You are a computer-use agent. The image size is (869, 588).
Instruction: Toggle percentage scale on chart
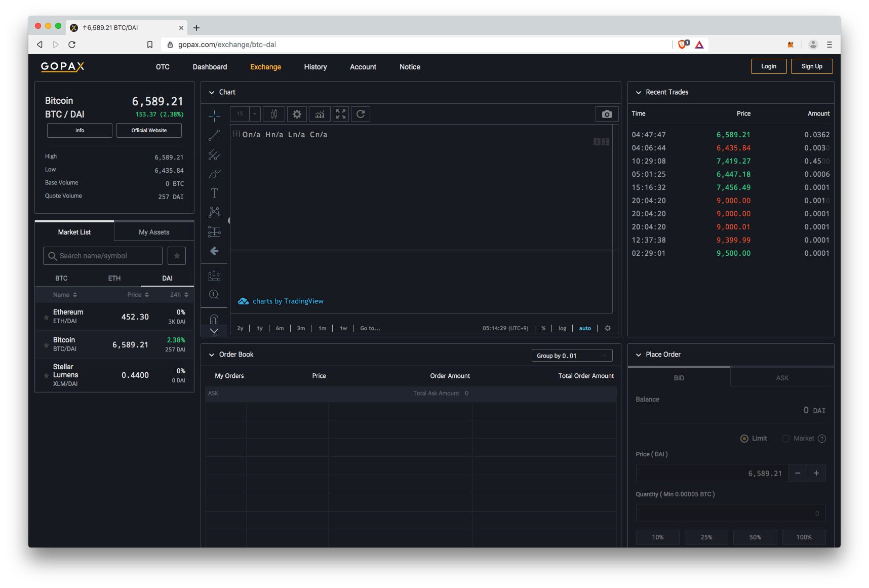tap(543, 328)
